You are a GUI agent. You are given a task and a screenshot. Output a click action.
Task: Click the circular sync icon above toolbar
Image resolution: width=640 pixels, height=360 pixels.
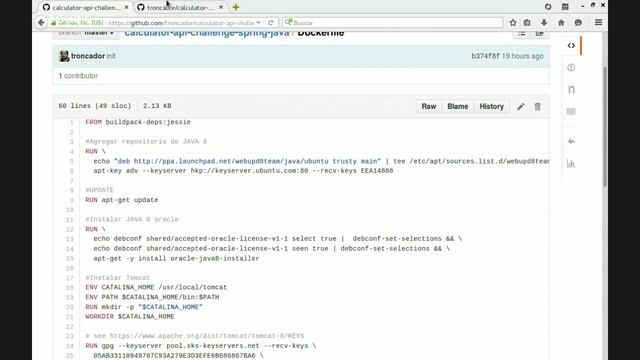coord(548,7)
